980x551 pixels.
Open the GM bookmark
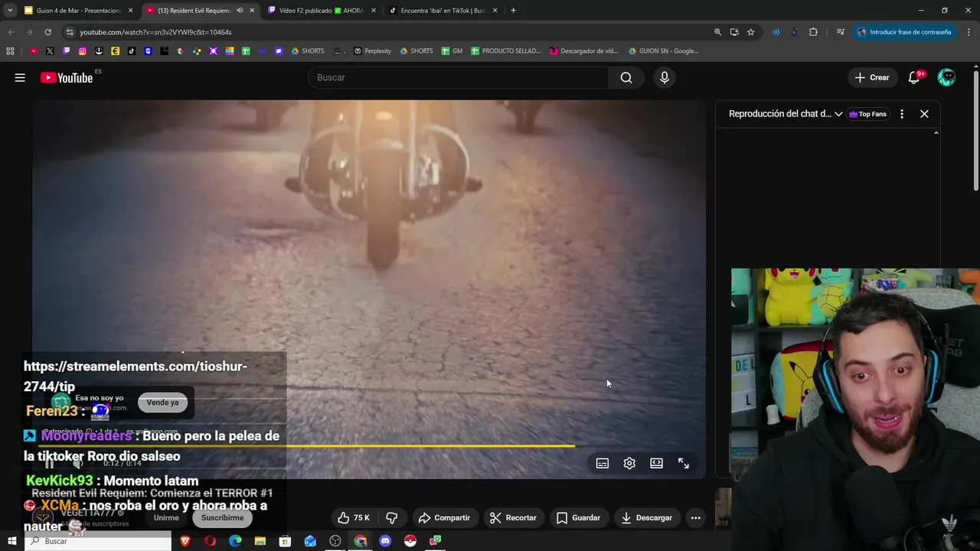click(x=452, y=51)
